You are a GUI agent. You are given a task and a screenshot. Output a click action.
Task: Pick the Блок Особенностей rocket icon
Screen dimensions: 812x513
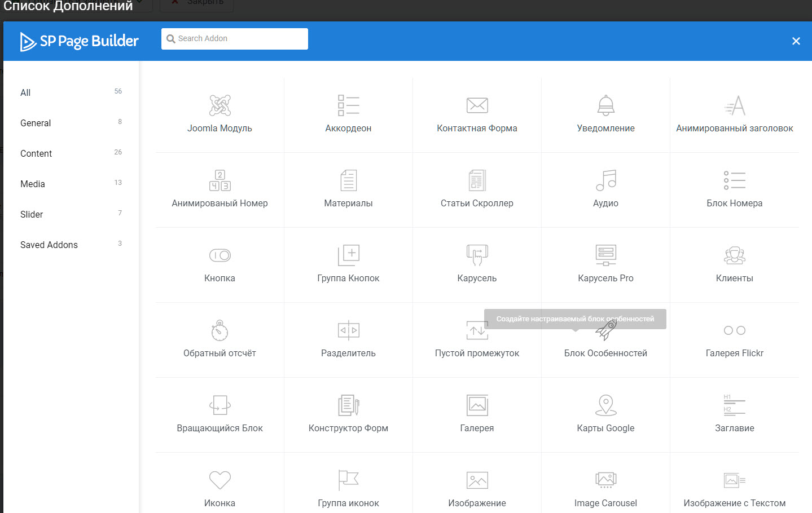[x=605, y=330]
